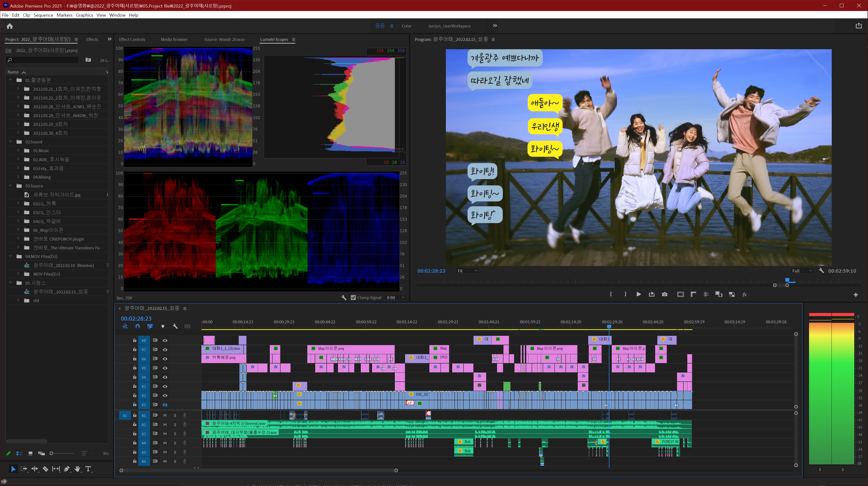
Task: Switch to the Effect Controls tab
Action: click(x=132, y=39)
